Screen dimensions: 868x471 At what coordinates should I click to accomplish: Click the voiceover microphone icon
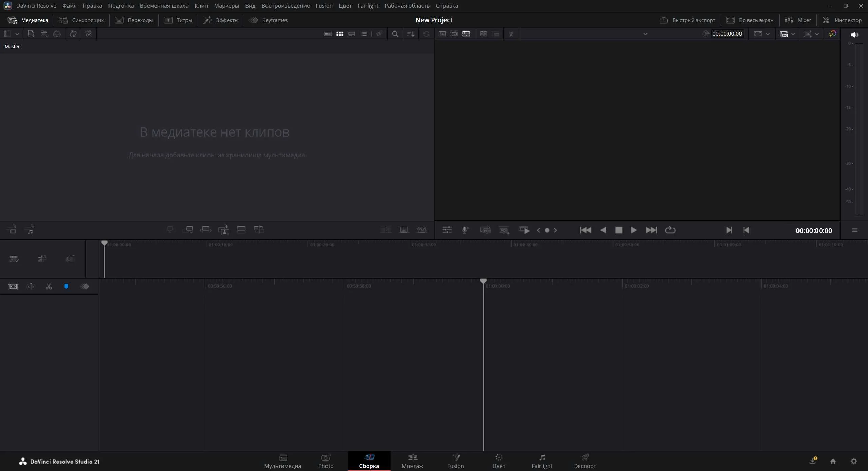(x=466, y=230)
